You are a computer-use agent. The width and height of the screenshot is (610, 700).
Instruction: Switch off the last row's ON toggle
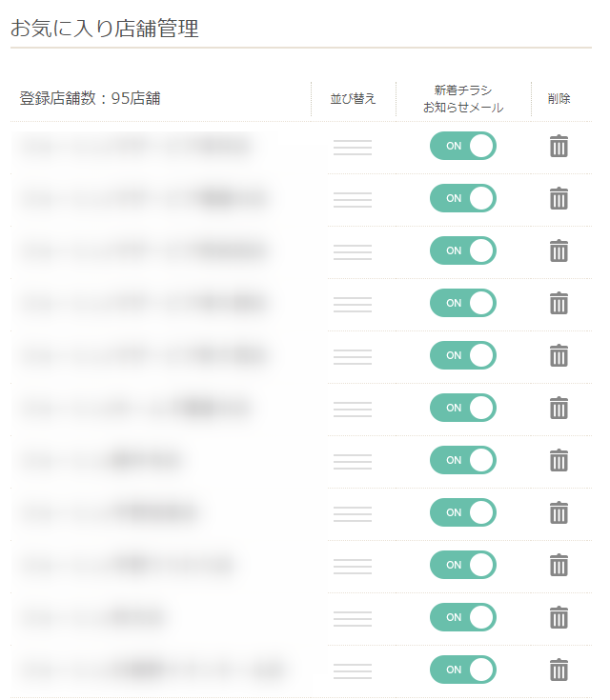(x=463, y=670)
